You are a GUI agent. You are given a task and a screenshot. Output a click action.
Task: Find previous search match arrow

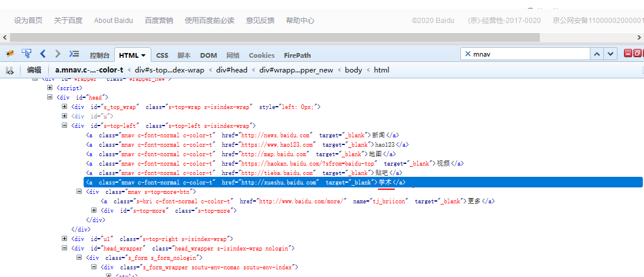click(597, 54)
